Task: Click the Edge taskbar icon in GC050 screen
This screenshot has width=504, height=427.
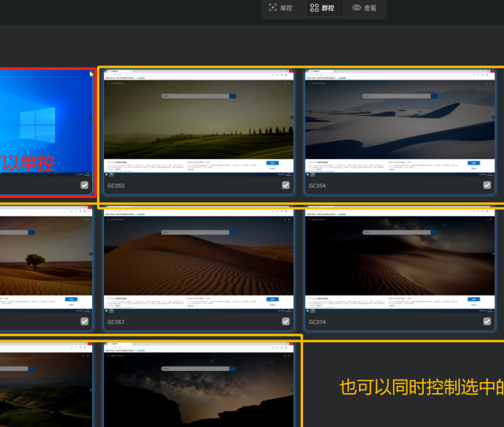Action: pos(112,175)
